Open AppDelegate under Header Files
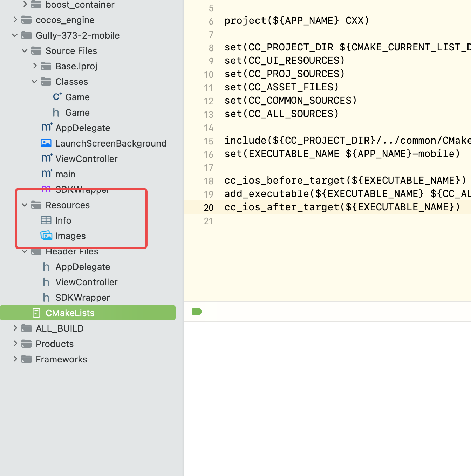The width and height of the screenshot is (471, 476). [x=83, y=267]
